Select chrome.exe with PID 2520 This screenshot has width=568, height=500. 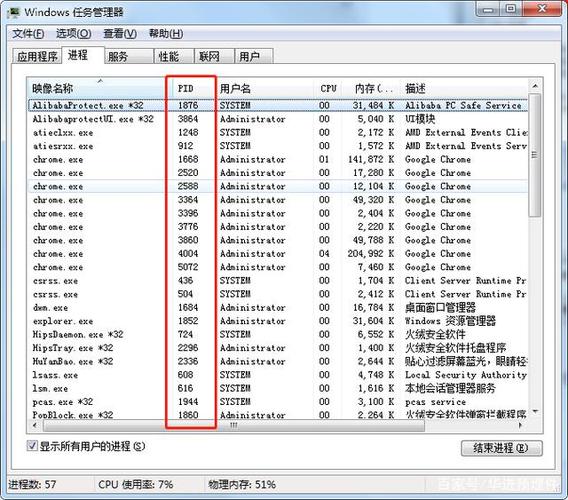[x=278, y=173]
